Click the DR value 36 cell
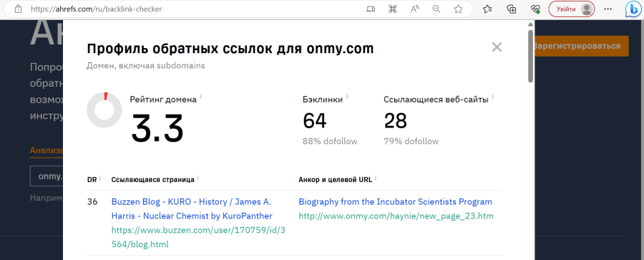 pyautogui.click(x=92, y=202)
